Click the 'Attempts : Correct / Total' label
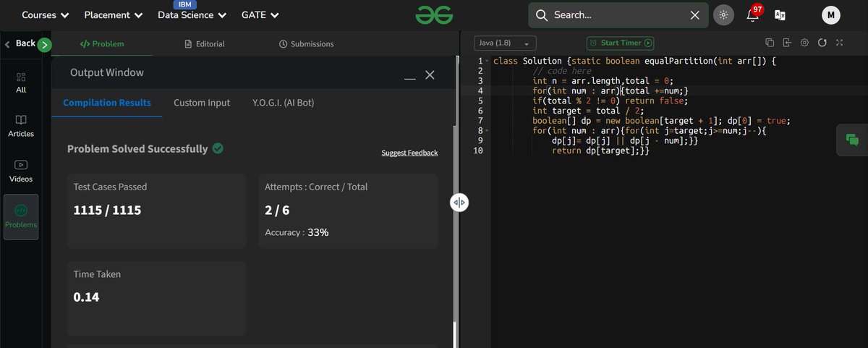 click(316, 187)
